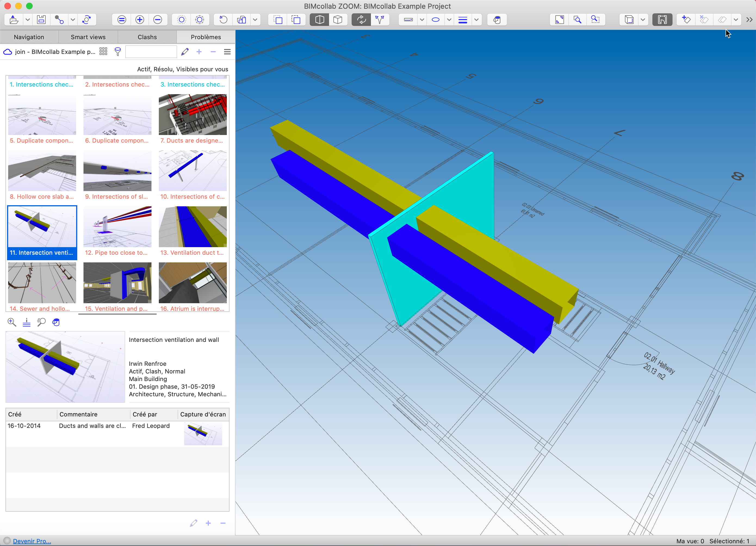This screenshot has width=756, height=546.
Task: Click the minus circle toolbar icon
Action: (x=158, y=20)
